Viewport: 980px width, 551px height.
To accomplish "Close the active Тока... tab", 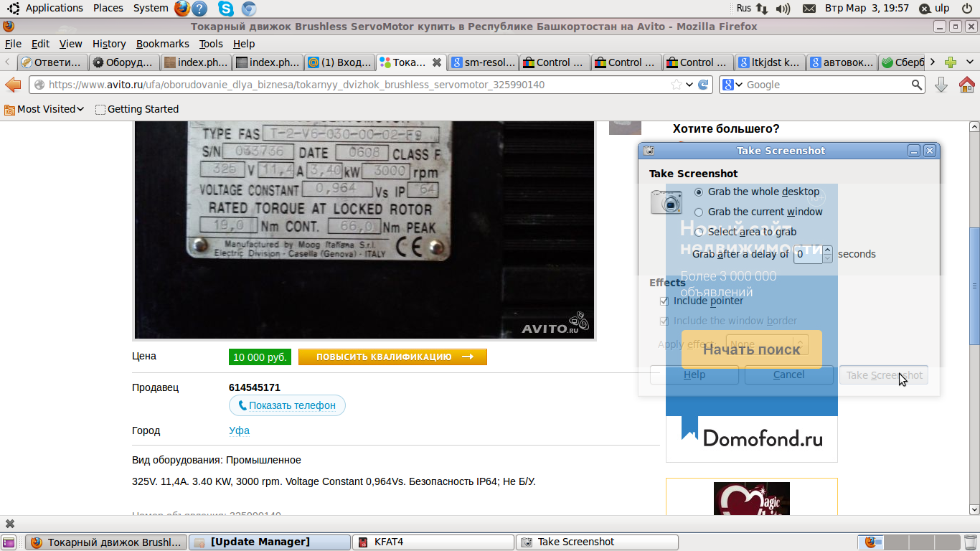I will 436,62.
